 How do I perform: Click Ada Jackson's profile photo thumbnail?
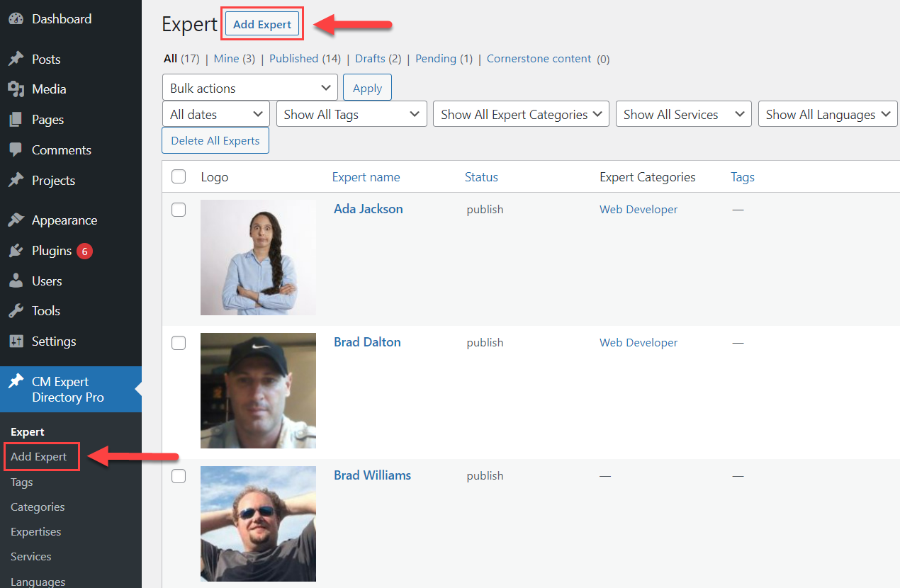point(258,257)
